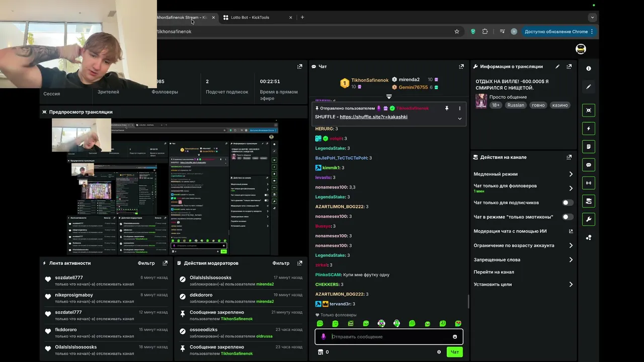Open Chrome three-dot menu
The height and width of the screenshot is (362, 644).
point(592,31)
